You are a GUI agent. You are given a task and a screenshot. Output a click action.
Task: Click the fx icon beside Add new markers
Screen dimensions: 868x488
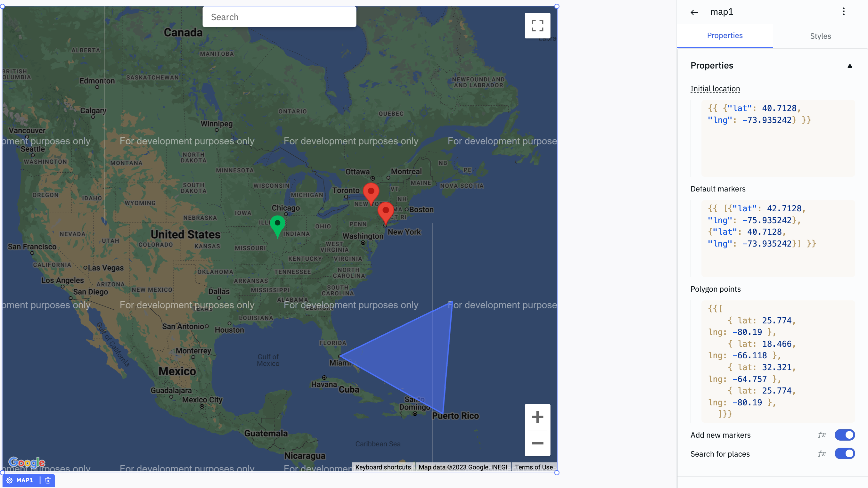[x=822, y=435]
